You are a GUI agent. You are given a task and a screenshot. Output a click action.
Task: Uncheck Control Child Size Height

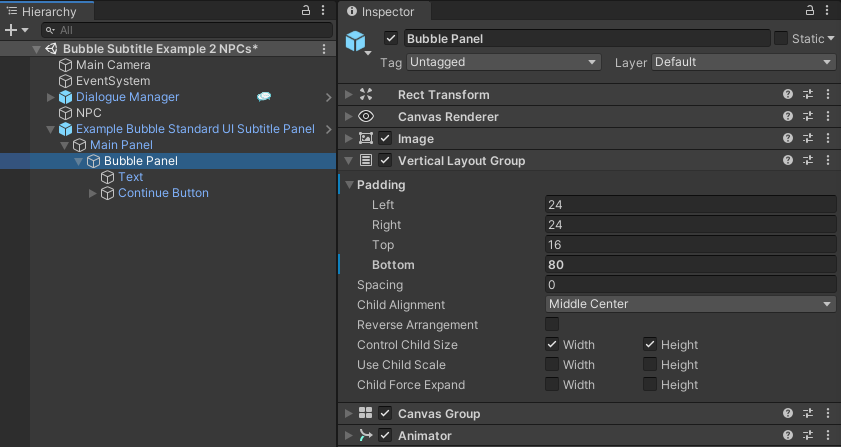coord(650,344)
